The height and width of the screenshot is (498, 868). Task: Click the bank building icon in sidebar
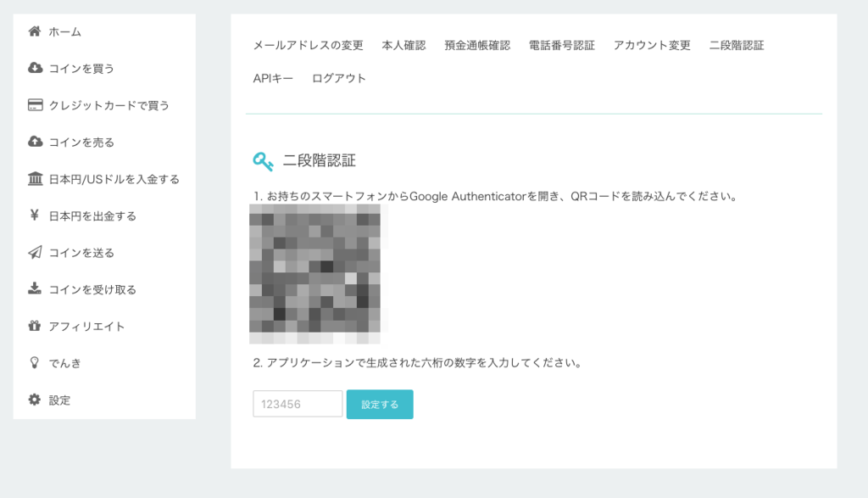point(35,178)
